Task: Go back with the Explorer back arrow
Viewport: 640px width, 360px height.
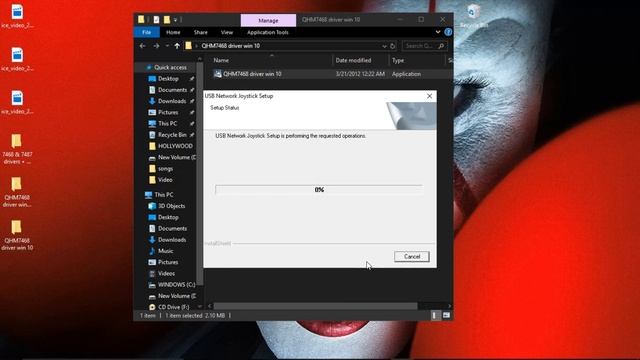Action: (142, 46)
